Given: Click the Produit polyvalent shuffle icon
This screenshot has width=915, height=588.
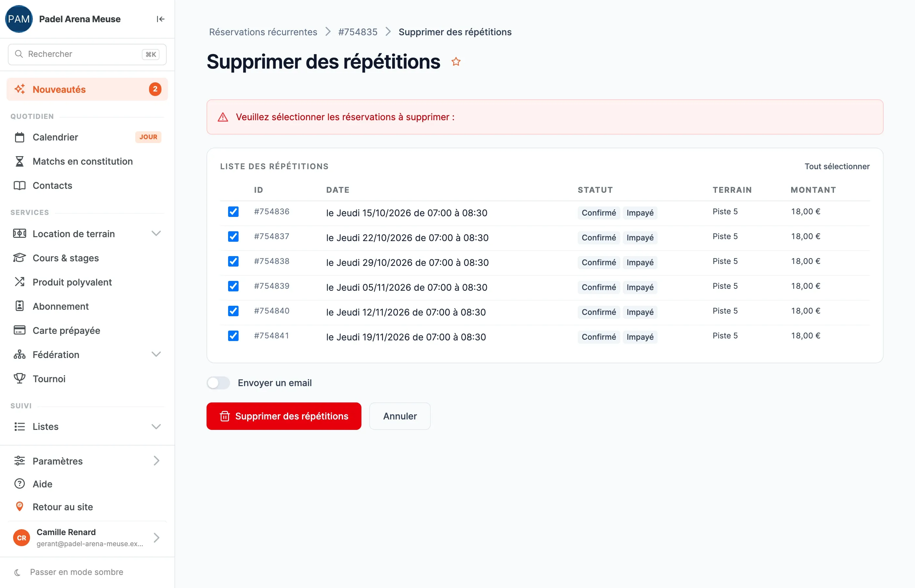Looking at the screenshot, I should point(20,282).
